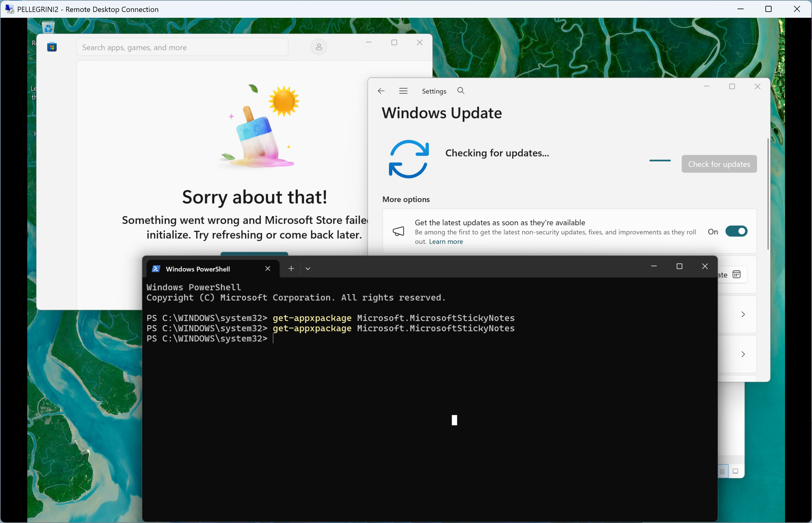The width and height of the screenshot is (812, 523).
Task: Click the Recycle Bin desktop icon
Action: click(48, 27)
